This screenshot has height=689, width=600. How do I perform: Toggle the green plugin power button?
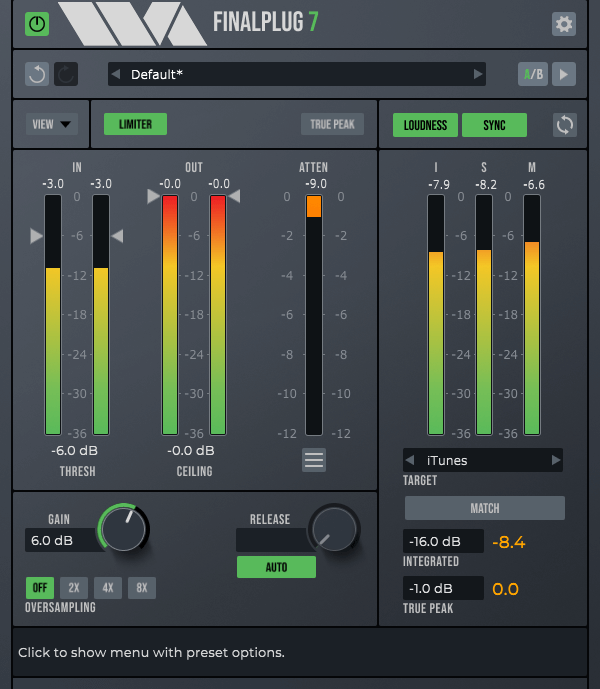[37, 24]
